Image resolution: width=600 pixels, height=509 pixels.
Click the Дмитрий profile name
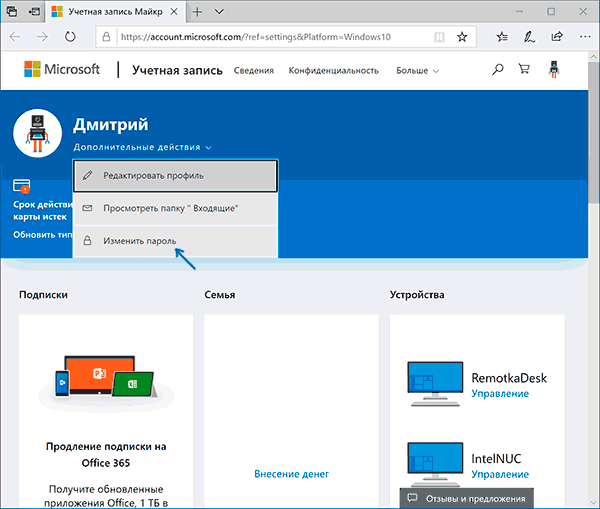click(x=111, y=125)
